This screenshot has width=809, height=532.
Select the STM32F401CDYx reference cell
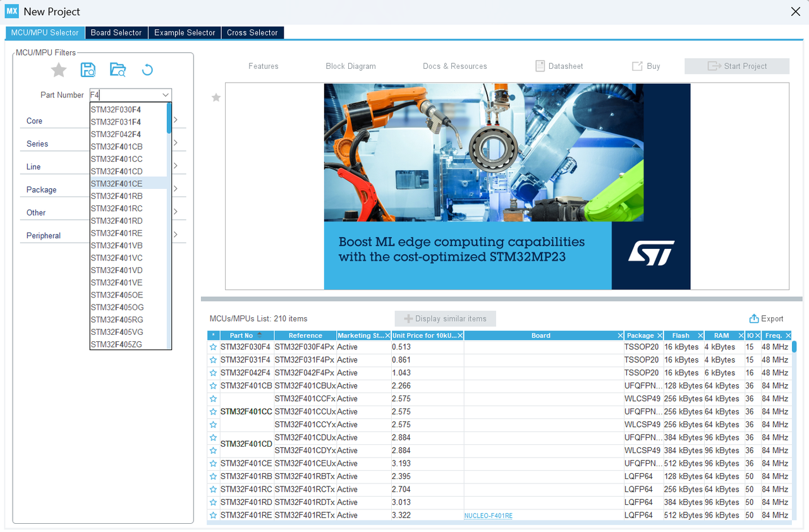(x=305, y=450)
